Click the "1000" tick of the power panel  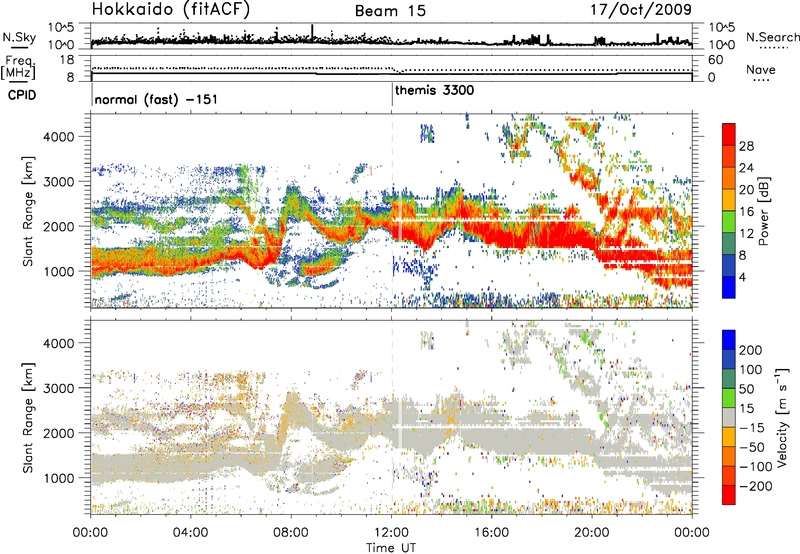tap(59, 271)
